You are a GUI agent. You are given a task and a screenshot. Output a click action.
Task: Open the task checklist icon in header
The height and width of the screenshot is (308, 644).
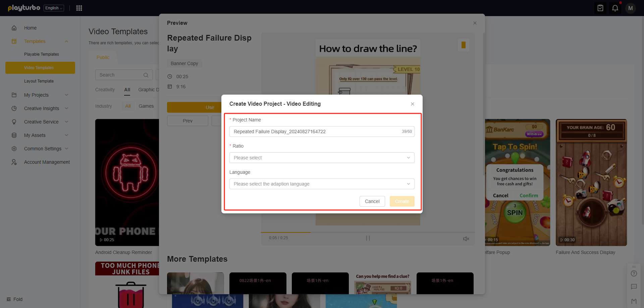coord(600,8)
